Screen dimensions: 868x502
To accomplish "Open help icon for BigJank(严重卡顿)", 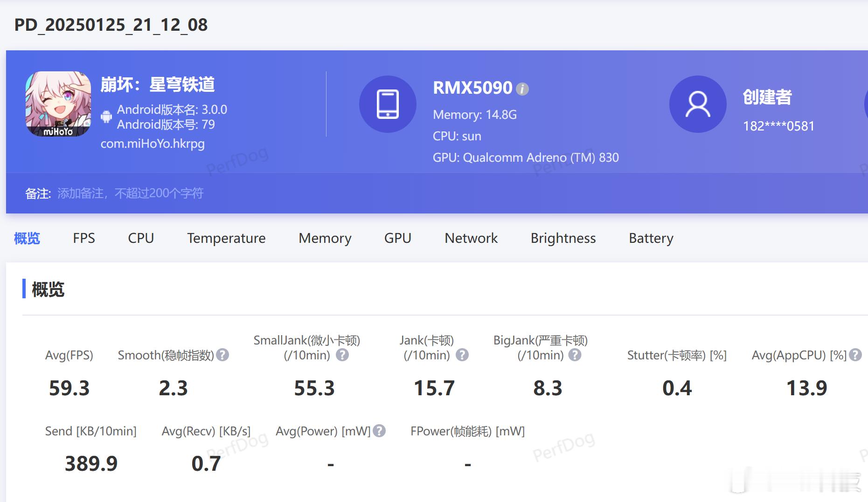I will 575,355.
